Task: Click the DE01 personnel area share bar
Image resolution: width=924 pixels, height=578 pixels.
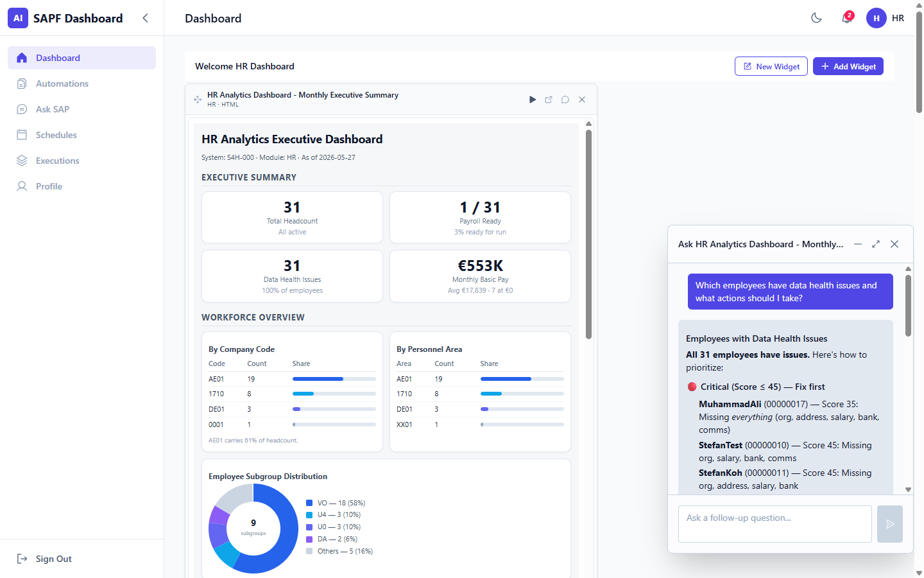Action: pos(522,409)
